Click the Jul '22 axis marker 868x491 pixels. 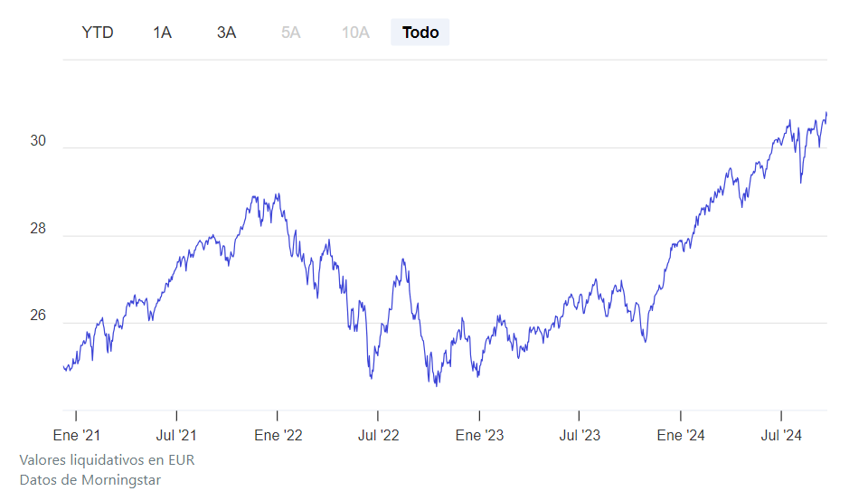coord(378,435)
